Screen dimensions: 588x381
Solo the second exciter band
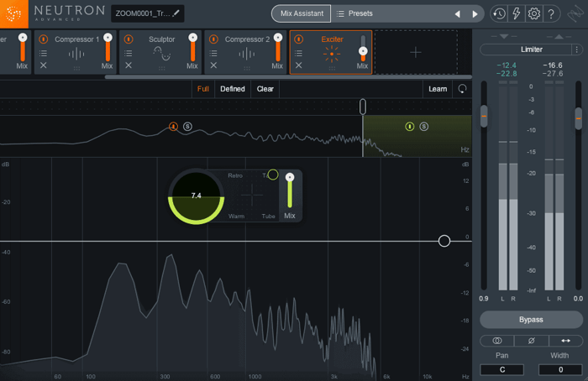[423, 127]
